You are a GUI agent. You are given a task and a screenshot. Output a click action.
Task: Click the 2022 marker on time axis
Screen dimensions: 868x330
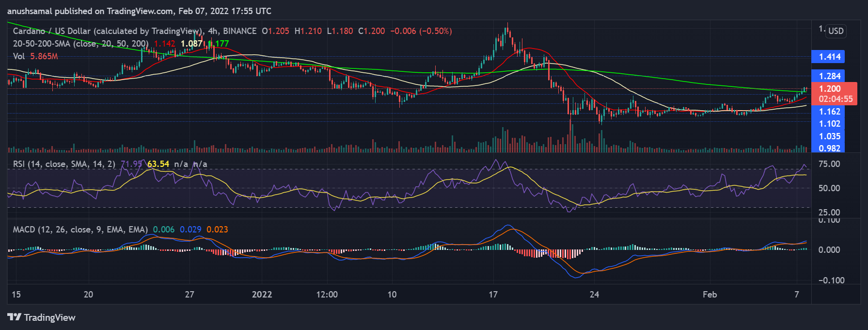pos(262,295)
